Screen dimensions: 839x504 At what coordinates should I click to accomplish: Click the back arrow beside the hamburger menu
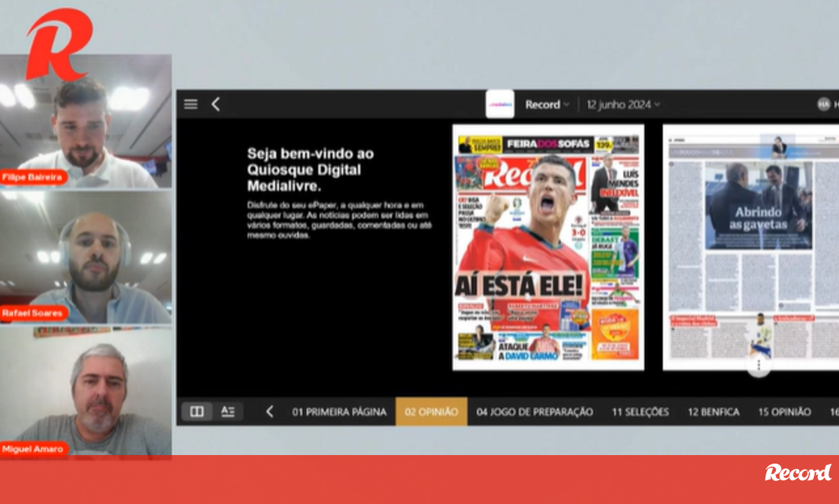tap(215, 104)
